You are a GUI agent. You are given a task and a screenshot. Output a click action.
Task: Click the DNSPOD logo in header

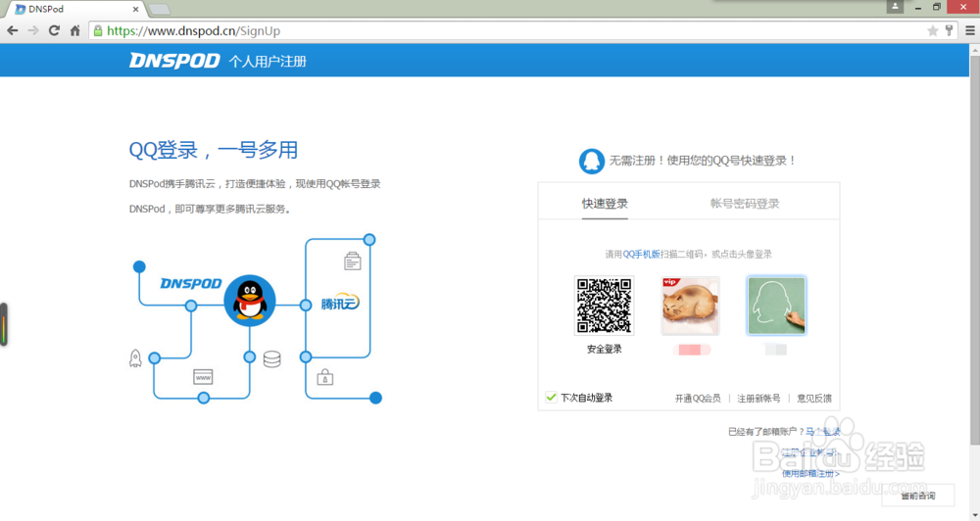174,61
